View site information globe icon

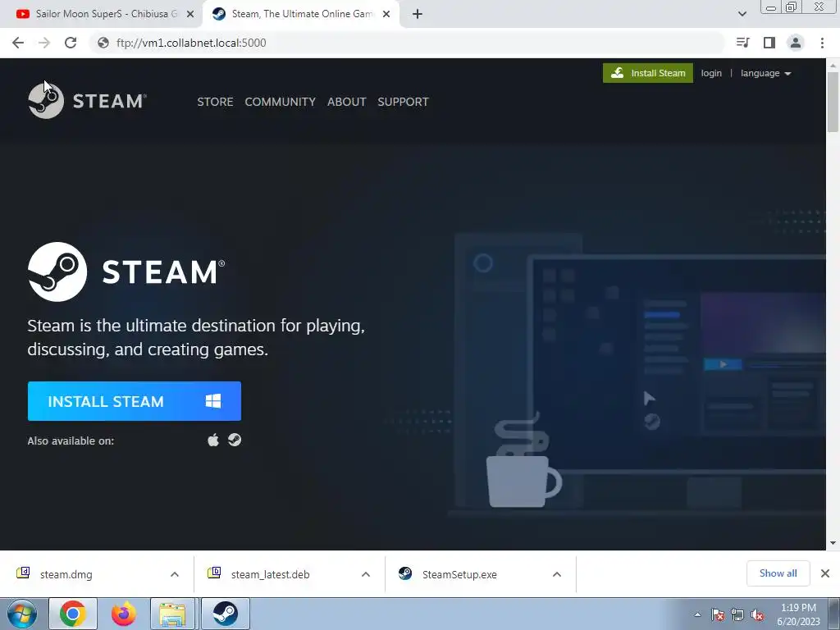(103, 43)
